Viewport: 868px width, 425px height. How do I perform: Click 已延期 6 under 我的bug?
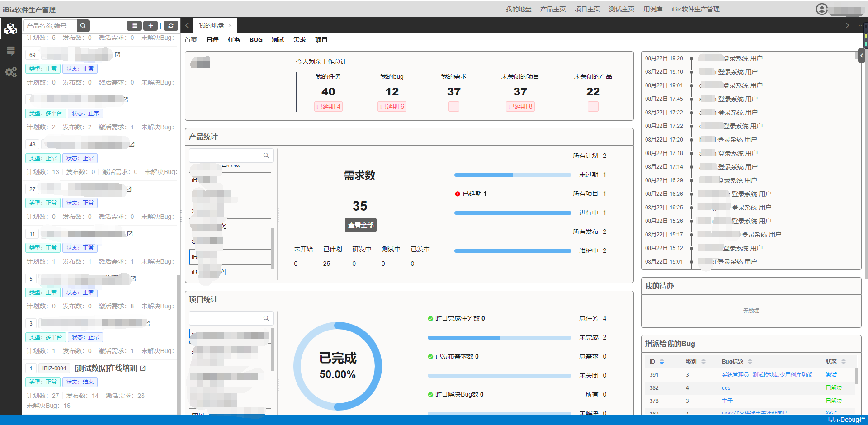click(x=392, y=106)
